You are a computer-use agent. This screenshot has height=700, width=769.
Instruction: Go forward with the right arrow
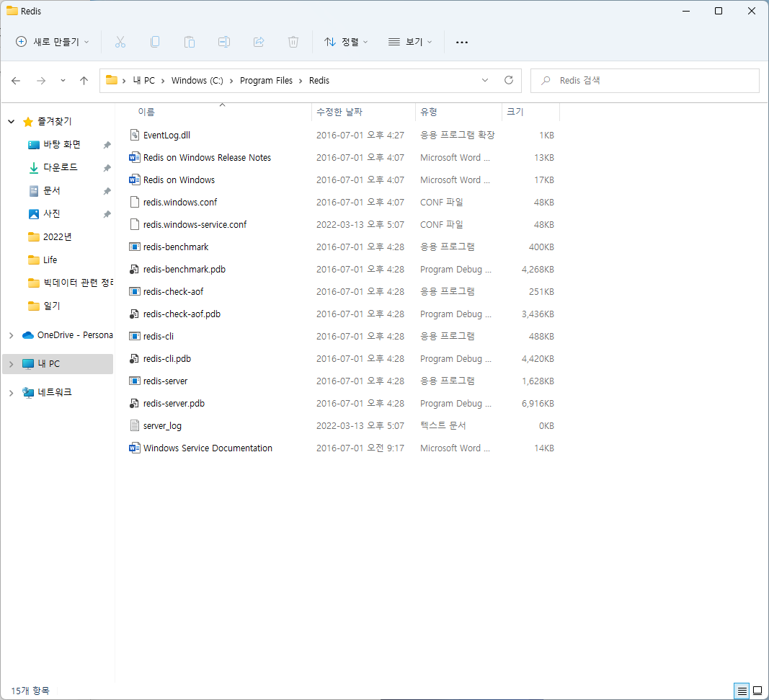[41, 81]
